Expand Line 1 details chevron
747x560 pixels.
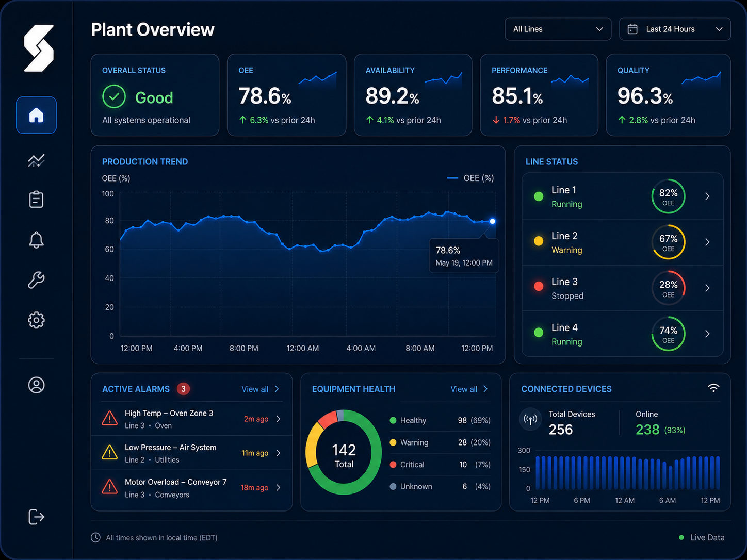coord(707,196)
